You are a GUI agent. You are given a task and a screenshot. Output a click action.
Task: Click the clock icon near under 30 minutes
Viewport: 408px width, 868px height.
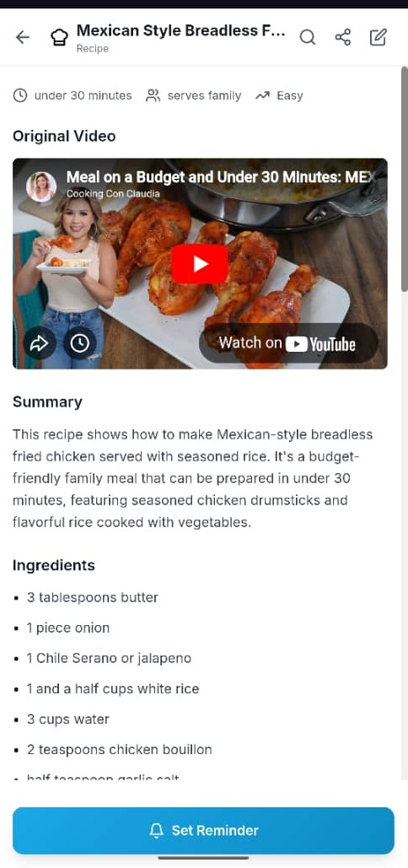[20, 96]
